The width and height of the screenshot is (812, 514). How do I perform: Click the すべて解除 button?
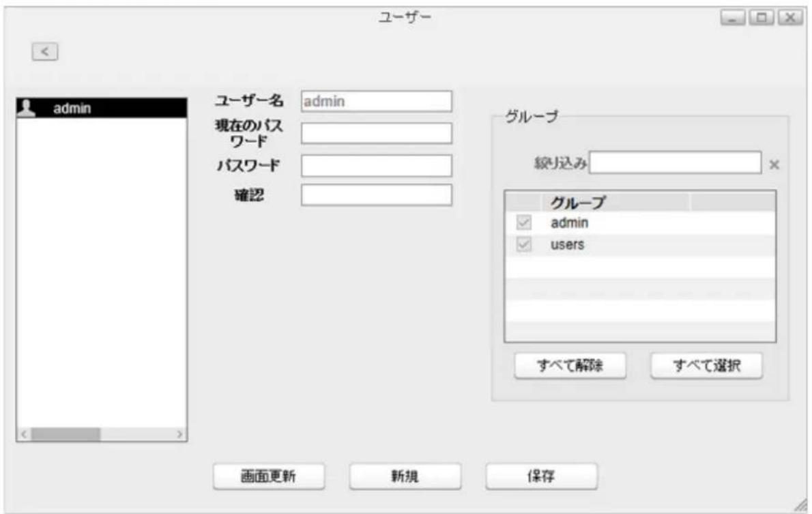570,366
